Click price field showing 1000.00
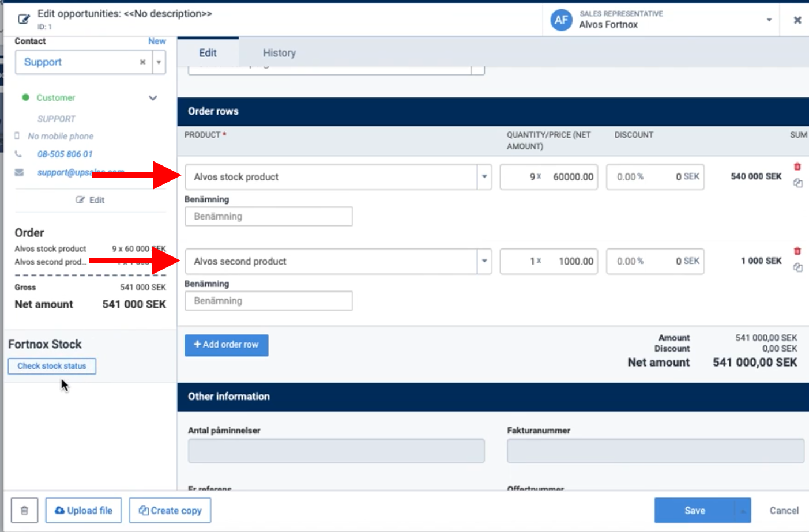Image resolution: width=809 pixels, height=532 pixels. click(575, 261)
